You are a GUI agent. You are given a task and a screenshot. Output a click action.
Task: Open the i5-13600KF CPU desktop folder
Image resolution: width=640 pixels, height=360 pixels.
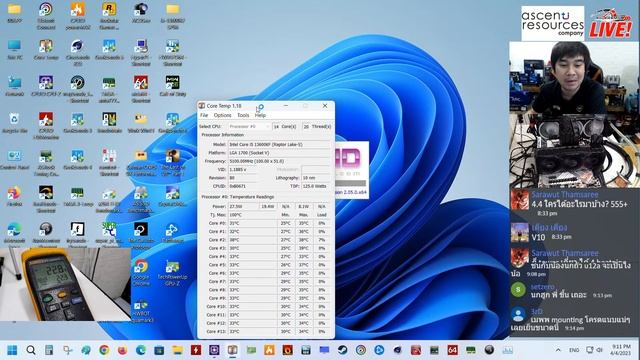(x=172, y=16)
